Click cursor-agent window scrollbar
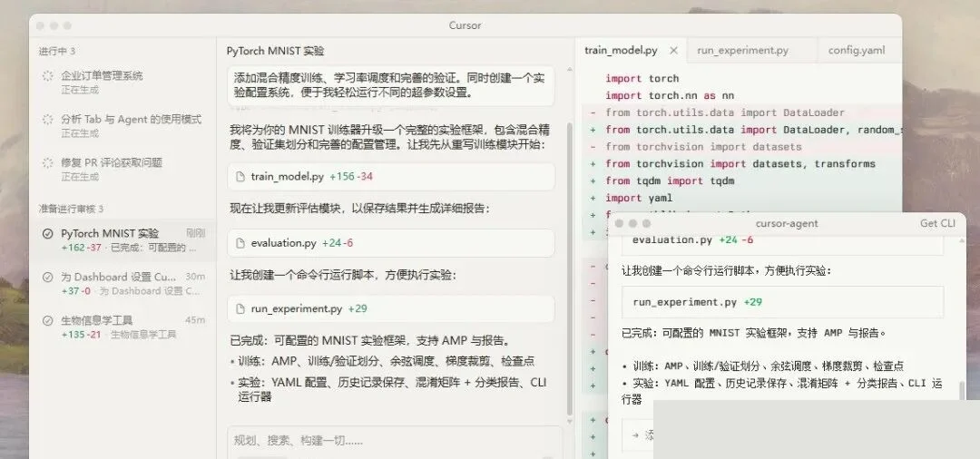 coord(962,390)
